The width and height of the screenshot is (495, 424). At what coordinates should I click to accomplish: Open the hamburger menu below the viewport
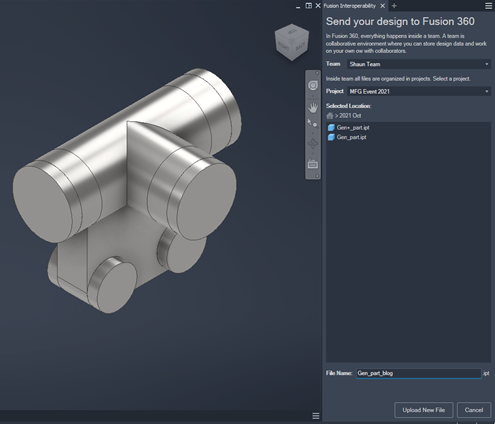click(x=316, y=416)
